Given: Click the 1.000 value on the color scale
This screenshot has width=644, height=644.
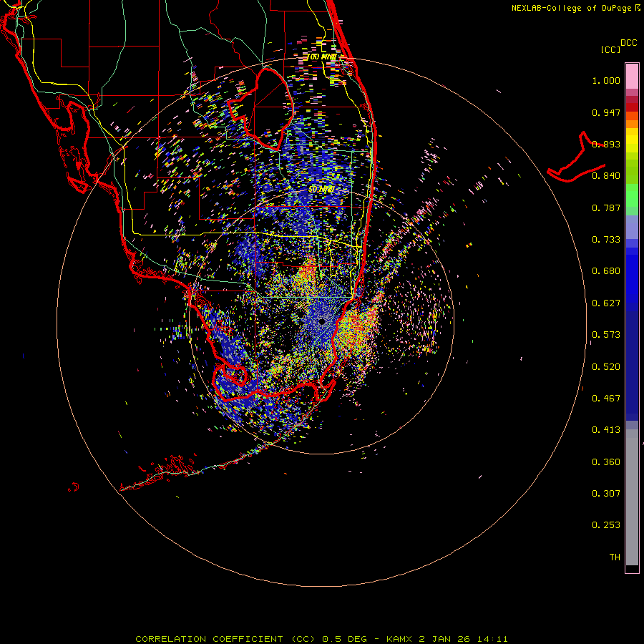Looking at the screenshot, I should point(606,80).
